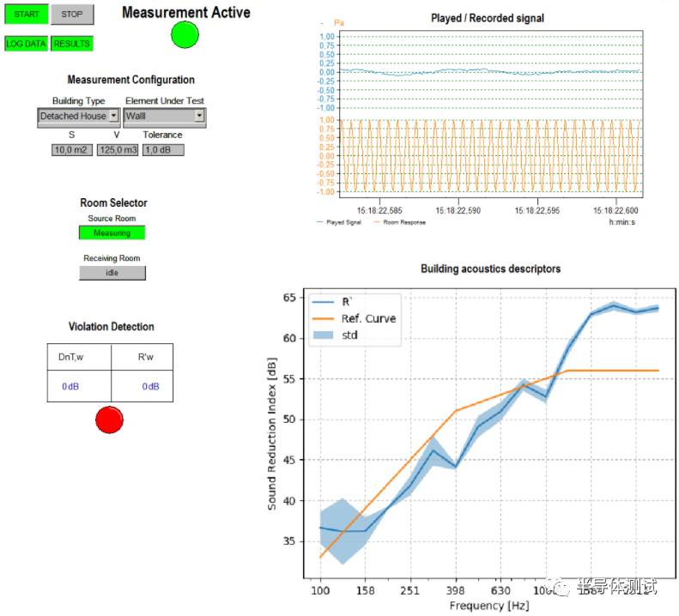This screenshot has width=679, height=616.
Task: Open the Building Type dropdown
Action: pos(78,116)
